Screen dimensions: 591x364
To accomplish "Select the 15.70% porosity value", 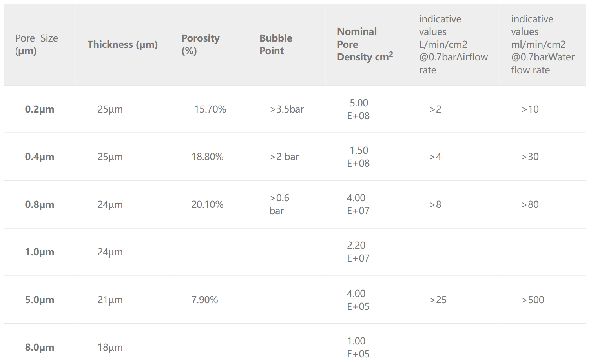I will pos(210,109).
